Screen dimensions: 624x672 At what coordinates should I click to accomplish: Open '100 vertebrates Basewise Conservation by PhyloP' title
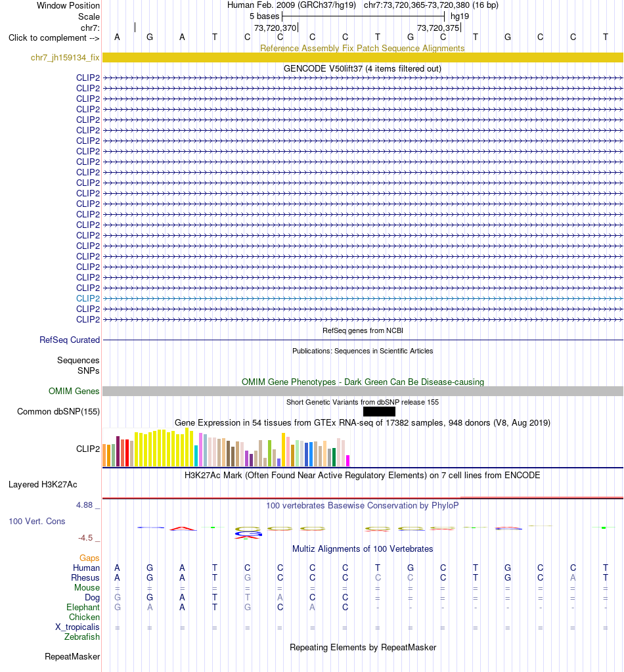tap(363, 505)
